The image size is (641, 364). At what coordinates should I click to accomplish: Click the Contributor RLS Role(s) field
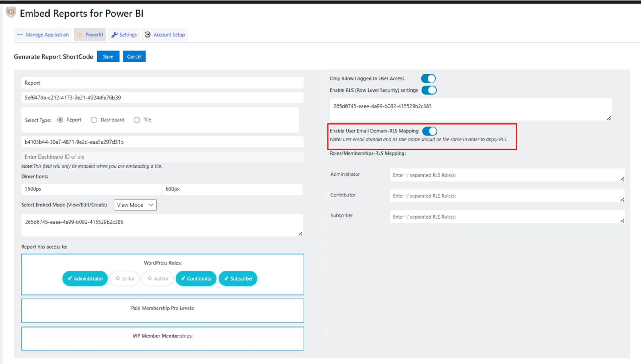(508, 196)
